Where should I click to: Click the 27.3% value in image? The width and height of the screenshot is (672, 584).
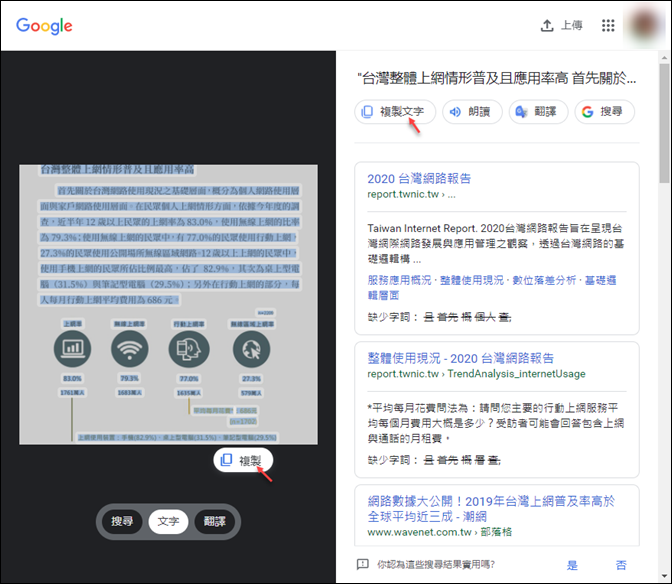[252, 379]
